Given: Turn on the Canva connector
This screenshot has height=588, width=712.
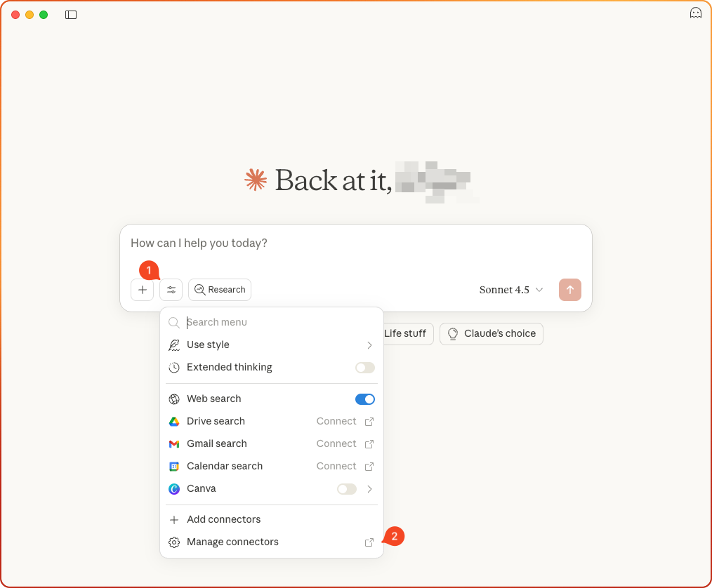Looking at the screenshot, I should click(x=346, y=488).
